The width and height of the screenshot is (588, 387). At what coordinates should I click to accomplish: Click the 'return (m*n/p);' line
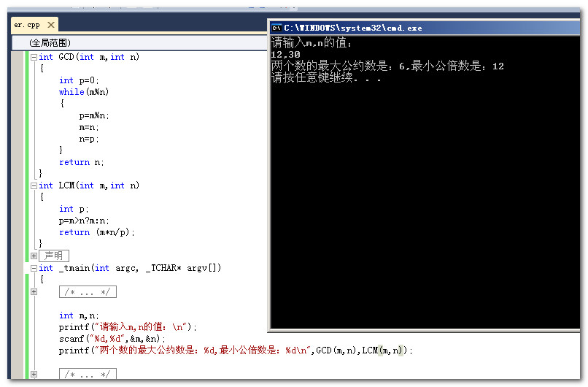(97, 232)
